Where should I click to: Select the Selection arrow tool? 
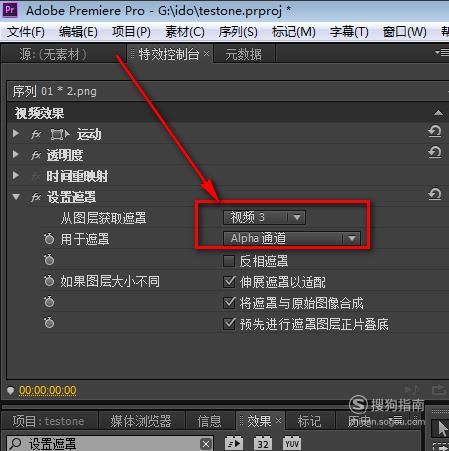click(441, 428)
